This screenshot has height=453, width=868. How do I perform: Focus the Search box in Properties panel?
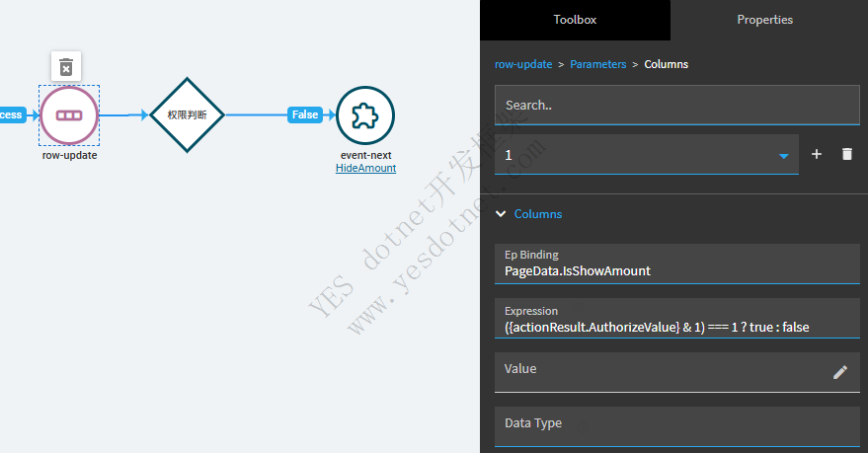click(676, 105)
